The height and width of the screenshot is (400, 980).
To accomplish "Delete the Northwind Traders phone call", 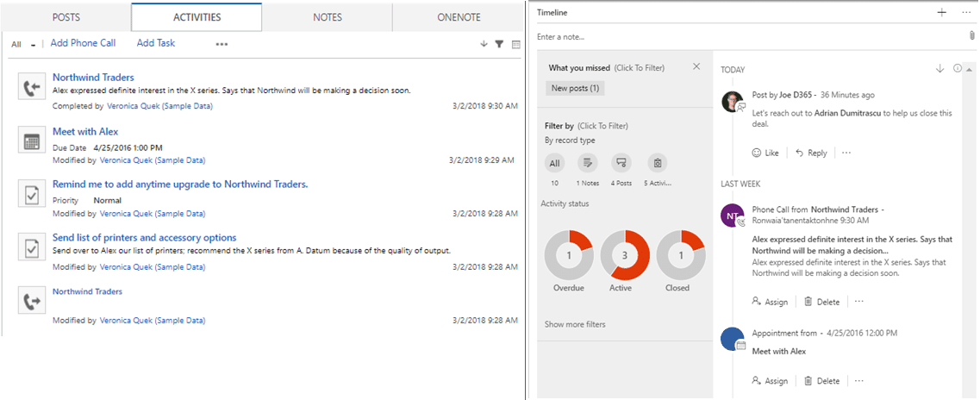I will click(822, 302).
